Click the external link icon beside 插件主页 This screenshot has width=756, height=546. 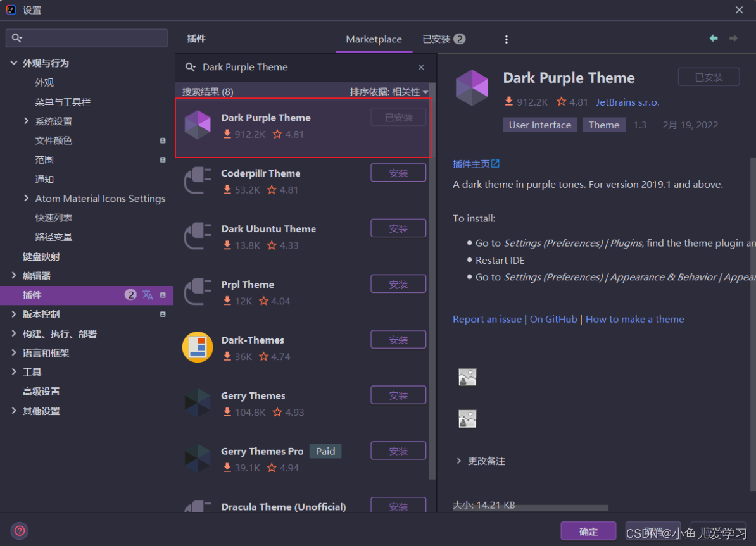[x=496, y=164]
